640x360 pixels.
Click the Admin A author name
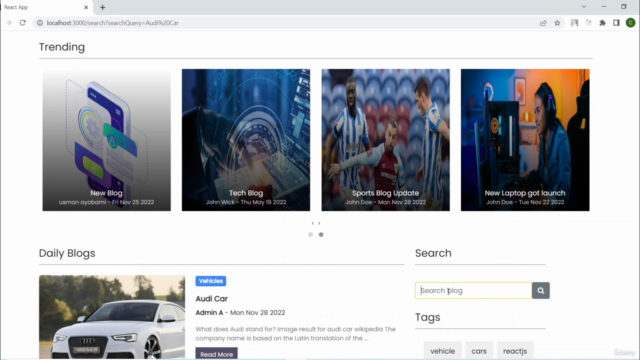pos(209,313)
